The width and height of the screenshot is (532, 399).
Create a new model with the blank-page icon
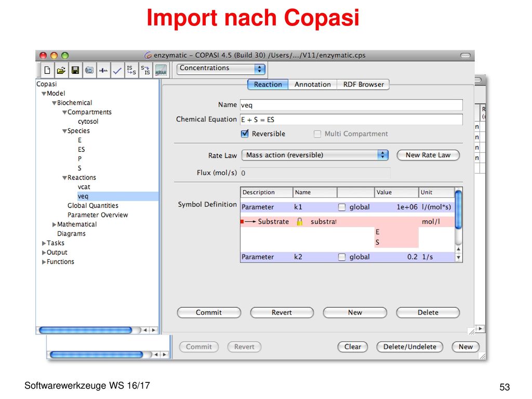[x=47, y=70]
